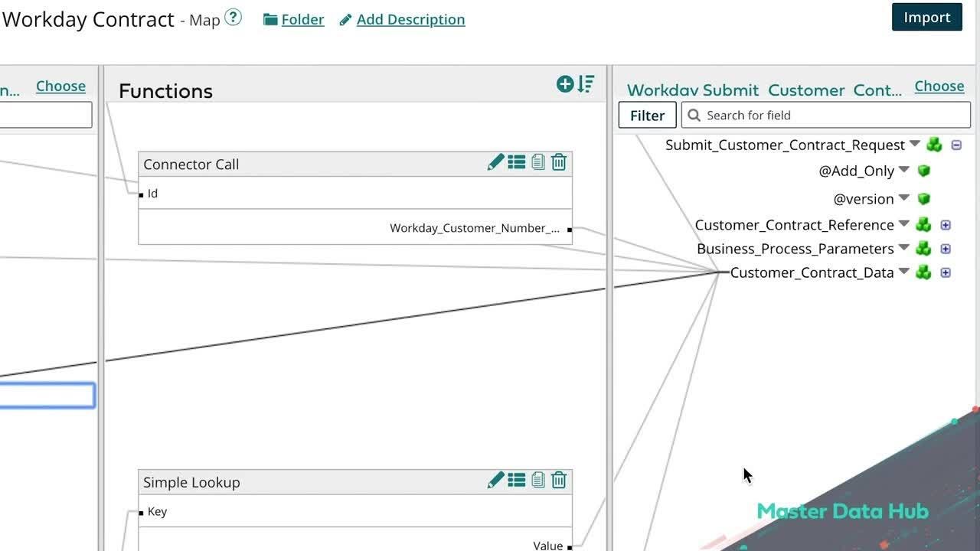Click the functions sort order icon

[x=586, y=84]
